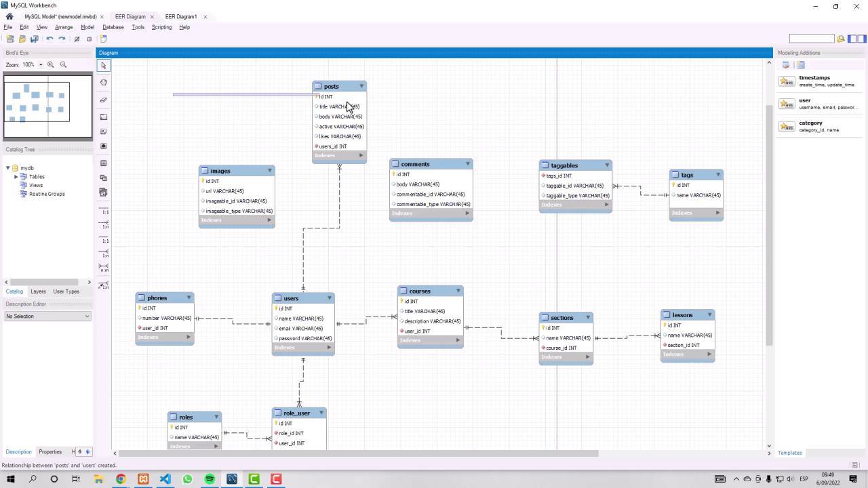Open the Templates link at bottom right
Image resolution: width=868 pixels, height=488 pixels.
(x=789, y=453)
